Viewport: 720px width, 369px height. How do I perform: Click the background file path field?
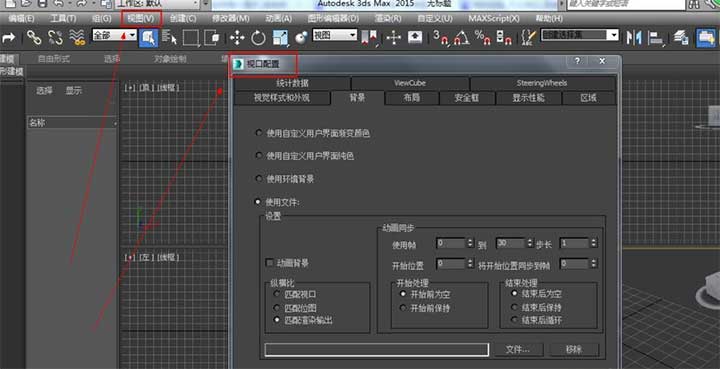click(377, 350)
